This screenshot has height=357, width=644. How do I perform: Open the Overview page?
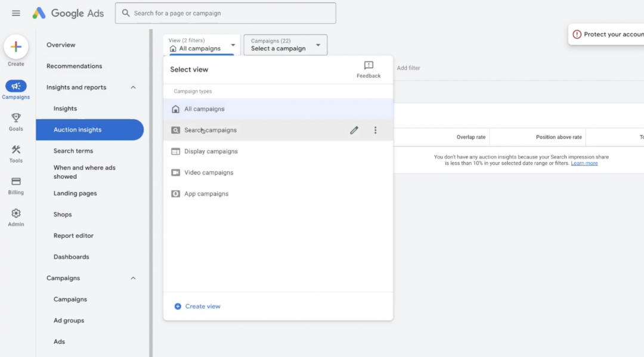pos(61,45)
